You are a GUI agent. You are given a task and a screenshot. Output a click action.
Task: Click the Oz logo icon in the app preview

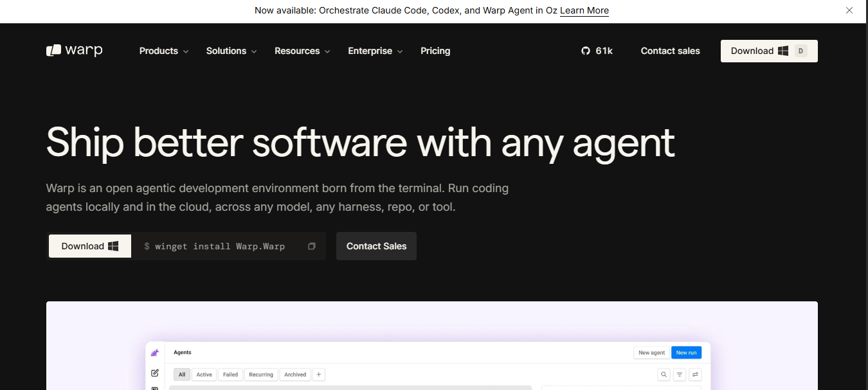(155, 353)
